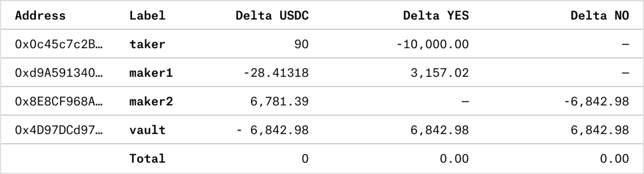Click the Delta NO column header
The height and width of the screenshot is (174, 644).
click(x=600, y=16)
